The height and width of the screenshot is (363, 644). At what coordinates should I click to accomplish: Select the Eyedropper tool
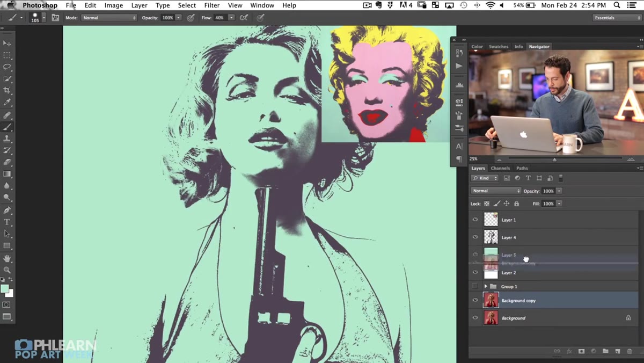pos(7,103)
